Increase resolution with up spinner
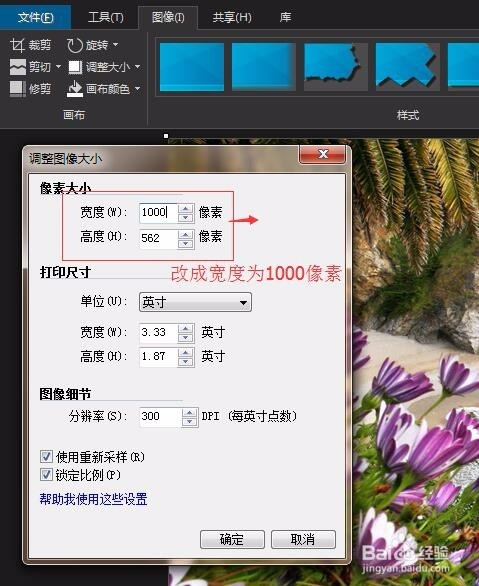The height and width of the screenshot is (586, 479). coord(190,413)
